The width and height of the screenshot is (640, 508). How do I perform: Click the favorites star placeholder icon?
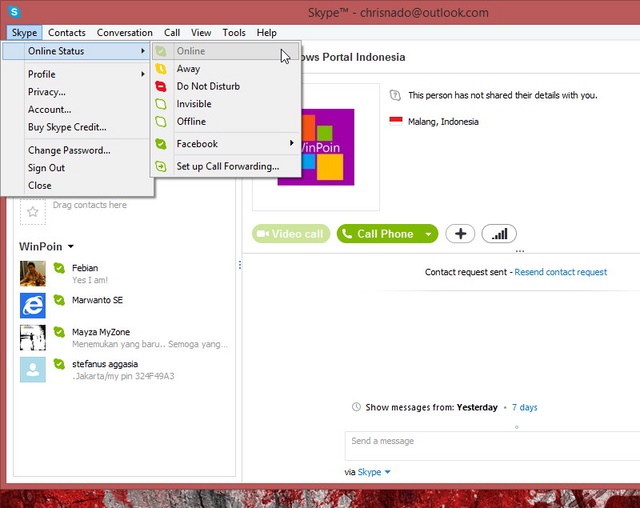click(33, 212)
